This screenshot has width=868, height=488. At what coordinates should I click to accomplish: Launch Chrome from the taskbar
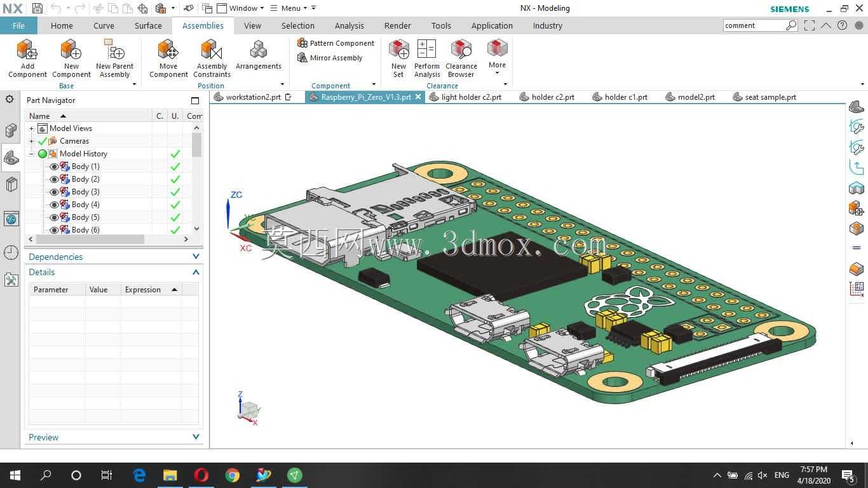[x=232, y=475]
